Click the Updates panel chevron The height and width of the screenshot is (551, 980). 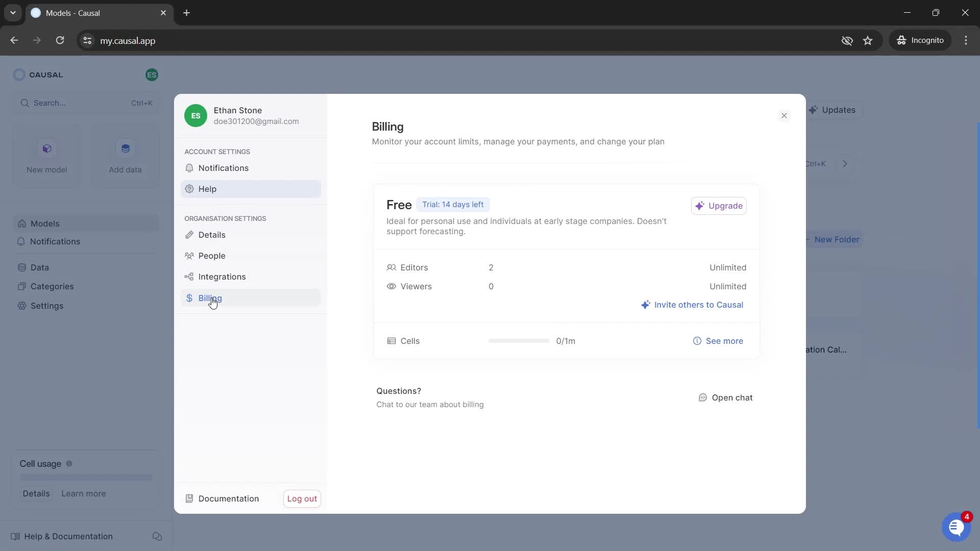pyautogui.click(x=847, y=164)
